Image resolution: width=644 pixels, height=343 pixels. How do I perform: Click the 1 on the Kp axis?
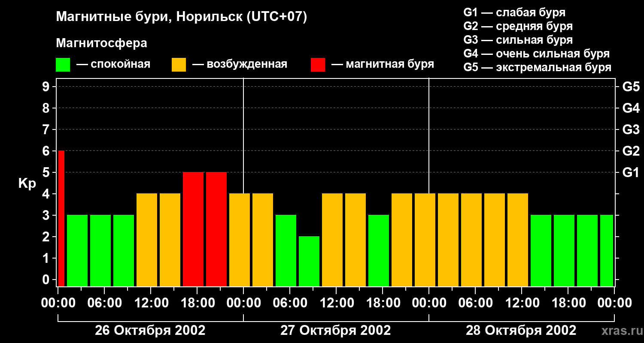click(47, 258)
